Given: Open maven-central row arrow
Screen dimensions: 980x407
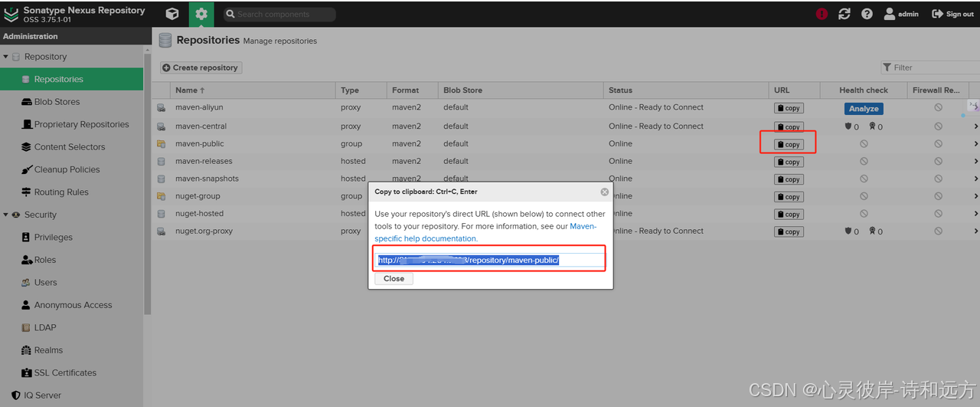Looking at the screenshot, I should point(975,126).
